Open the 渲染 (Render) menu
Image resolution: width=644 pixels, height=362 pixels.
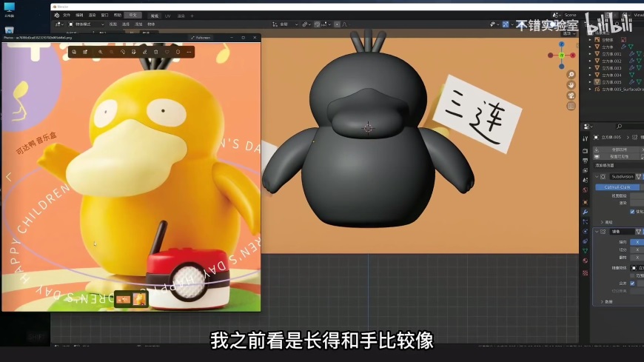[92, 16]
